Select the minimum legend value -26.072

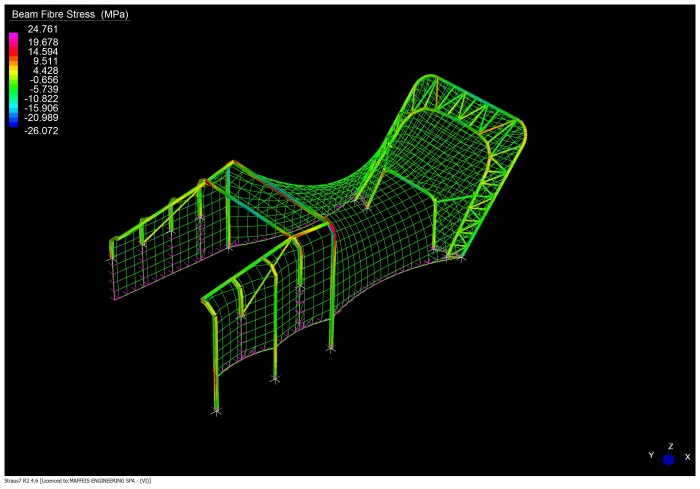tap(42, 130)
